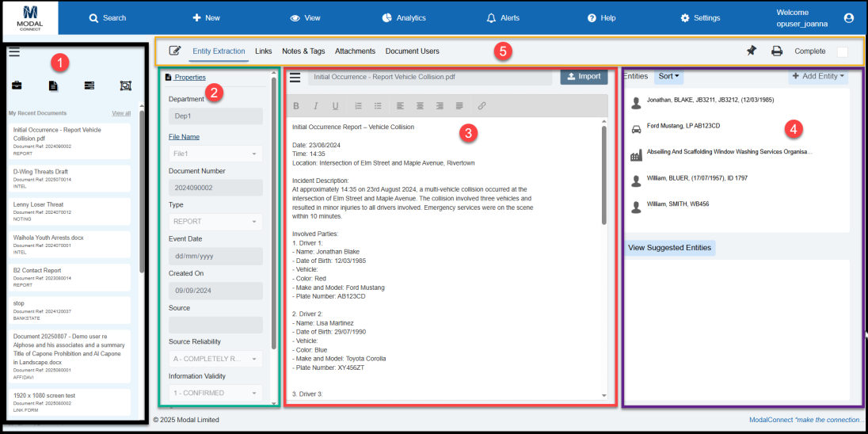Open the Type dropdown showing REPORT
868x434 pixels.
[215, 222]
